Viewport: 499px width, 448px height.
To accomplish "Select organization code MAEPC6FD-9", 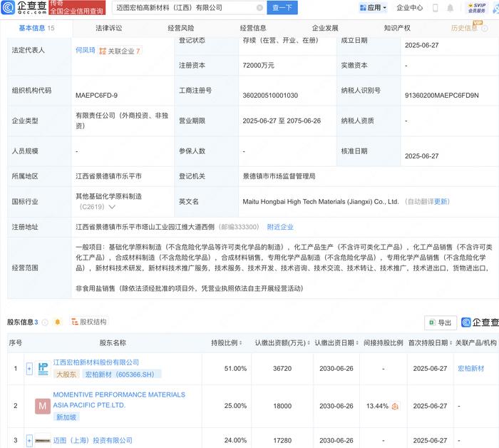I will pos(96,96).
